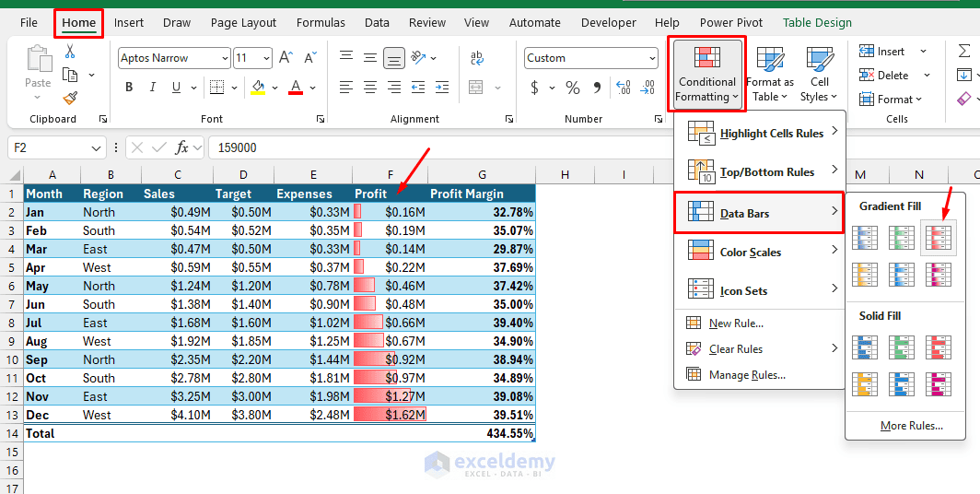Toggle Bold formatting
This screenshot has width=980, height=494.
pos(129,87)
